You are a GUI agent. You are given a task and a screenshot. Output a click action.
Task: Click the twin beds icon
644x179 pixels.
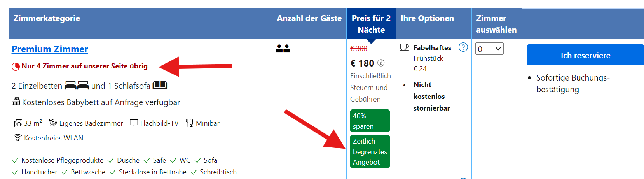77,86
